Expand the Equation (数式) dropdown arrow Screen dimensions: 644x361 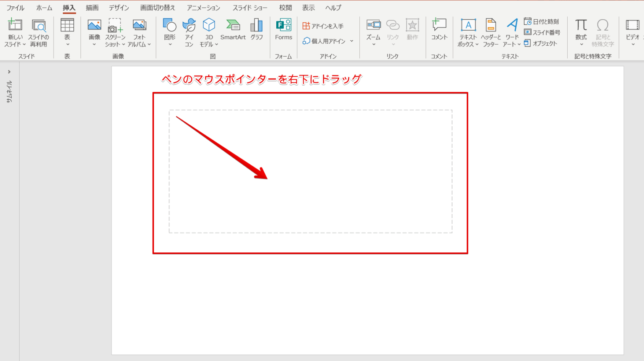click(582, 44)
